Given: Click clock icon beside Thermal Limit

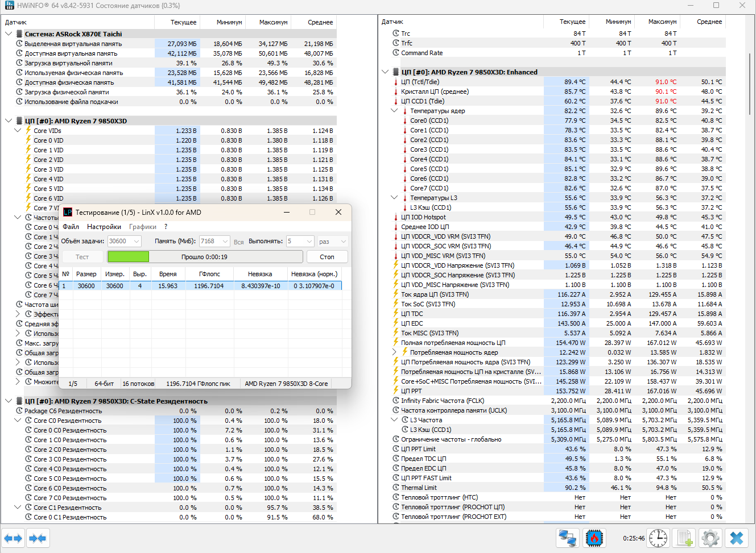Looking at the screenshot, I should click(x=396, y=488).
